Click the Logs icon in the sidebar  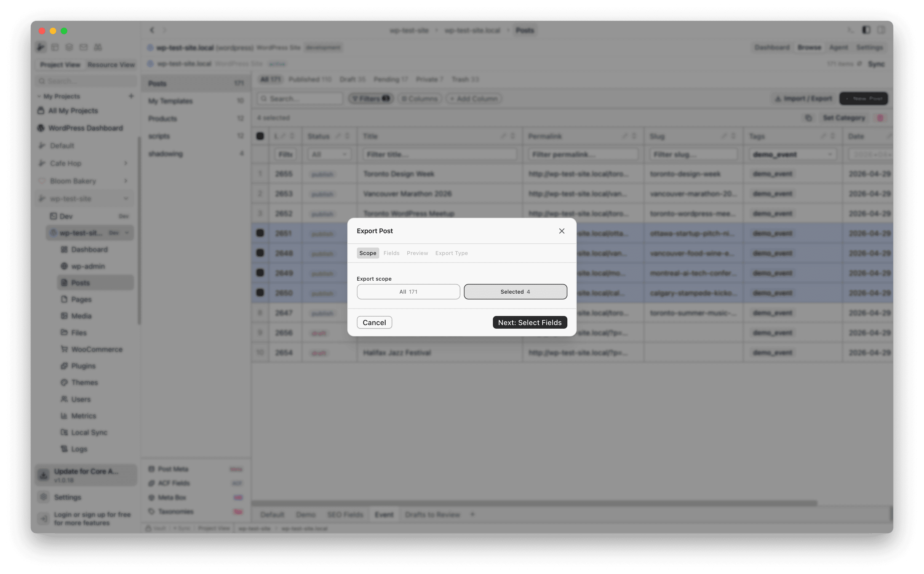point(64,449)
